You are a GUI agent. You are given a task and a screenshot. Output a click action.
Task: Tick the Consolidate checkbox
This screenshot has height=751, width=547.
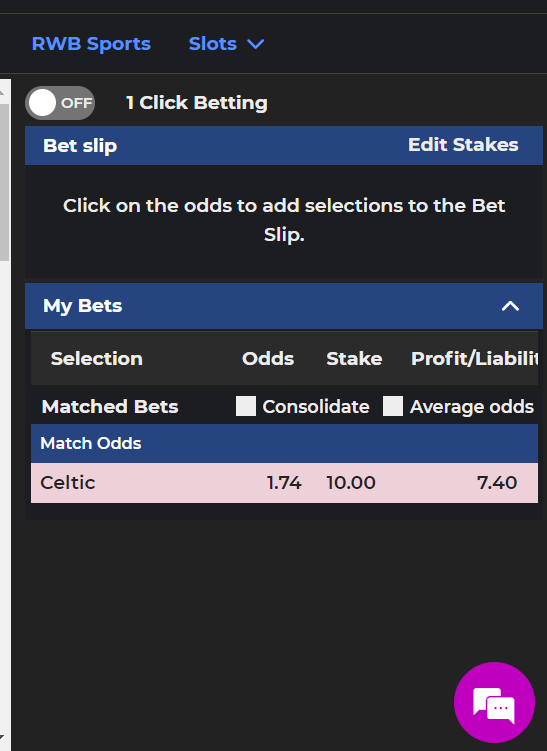click(x=246, y=406)
